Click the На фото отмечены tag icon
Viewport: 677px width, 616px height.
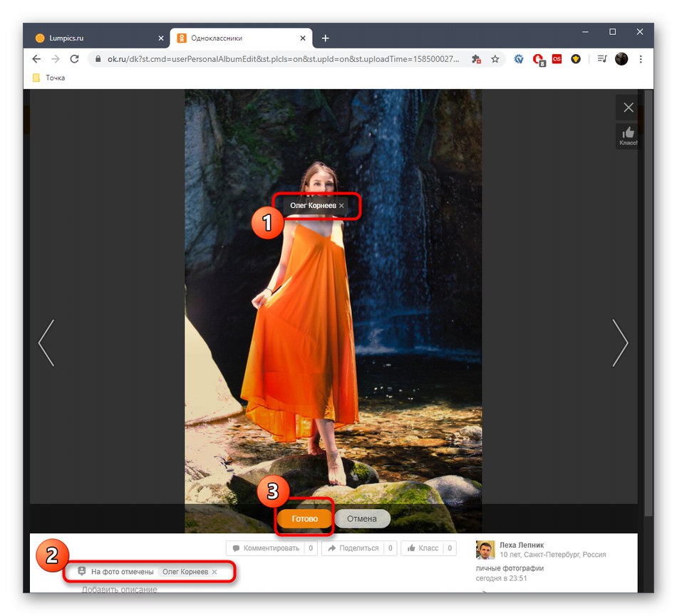pyautogui.click(x=82, y=571)
